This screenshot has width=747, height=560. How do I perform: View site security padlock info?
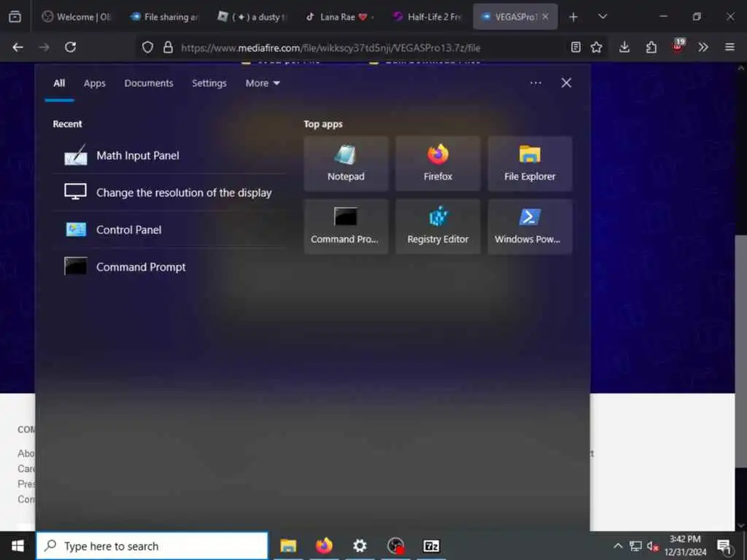(168, 47)
